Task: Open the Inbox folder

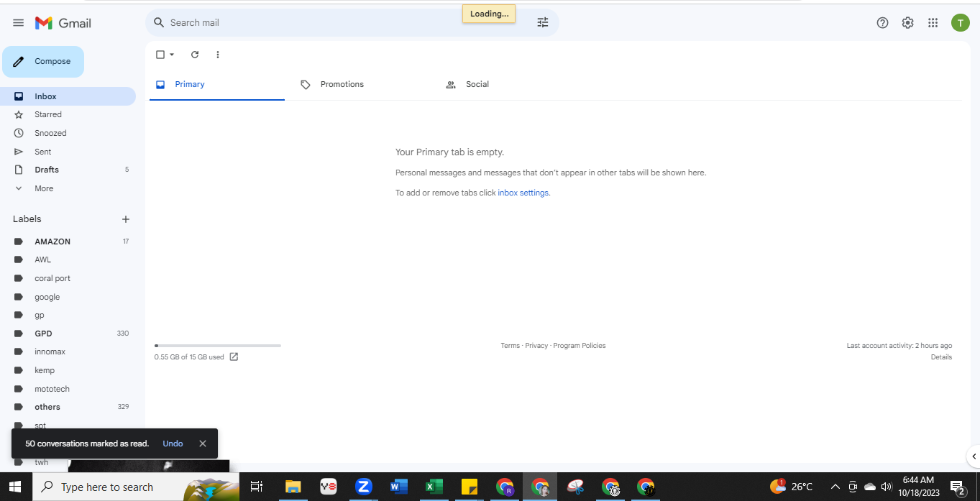Action: pyautogui.click(x=68, y=96)
